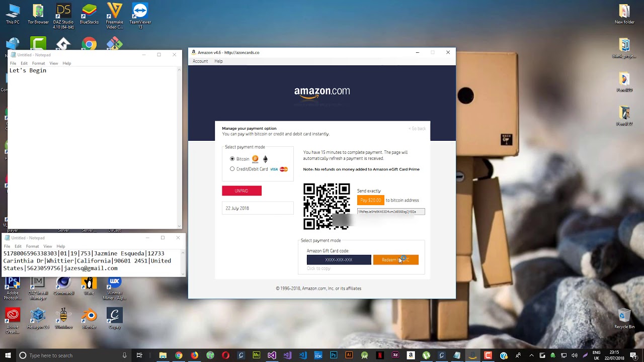Open Help menu in Amazon window
Image resolution: width=644 pixels, height=362 pixels.
point(218,61)
